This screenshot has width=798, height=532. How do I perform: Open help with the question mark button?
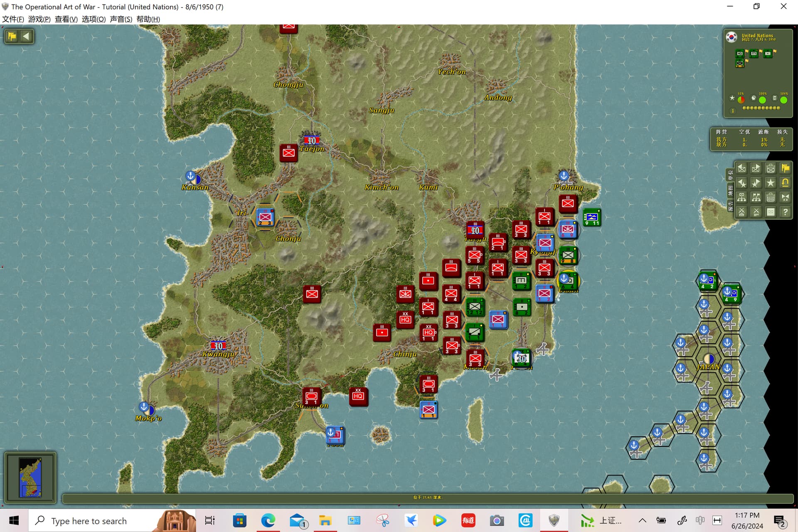(785, 212)
